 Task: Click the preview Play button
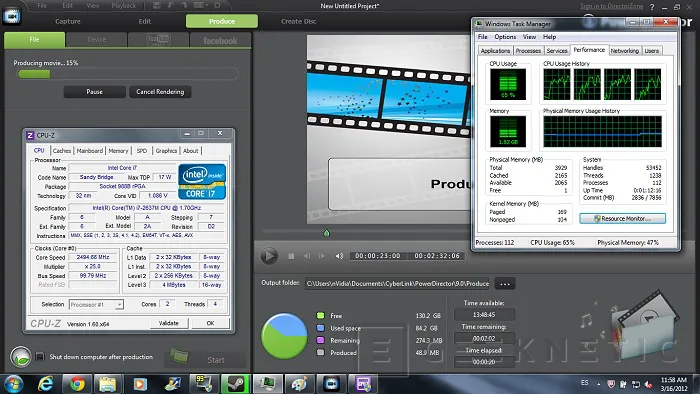pos(269,256)
